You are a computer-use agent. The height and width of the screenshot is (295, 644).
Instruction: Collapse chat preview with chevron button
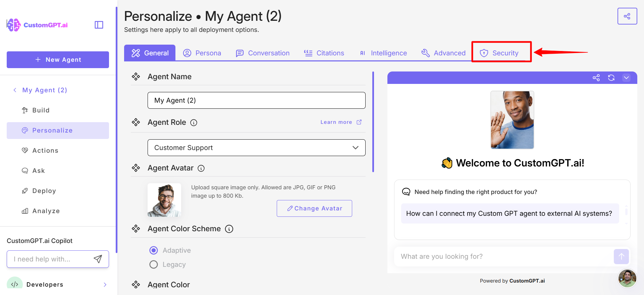[626, 78]
